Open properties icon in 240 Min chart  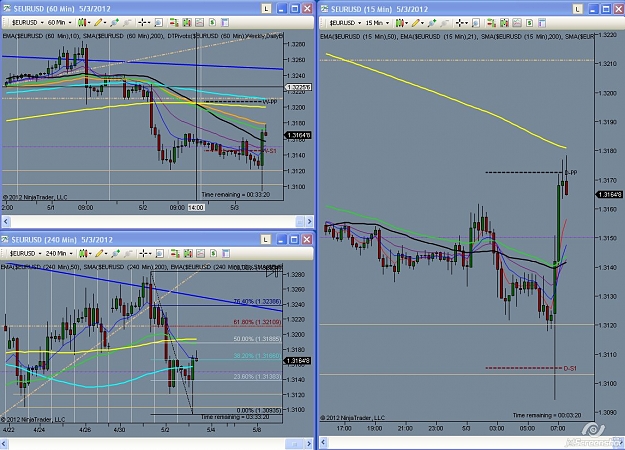pos(226,253)
